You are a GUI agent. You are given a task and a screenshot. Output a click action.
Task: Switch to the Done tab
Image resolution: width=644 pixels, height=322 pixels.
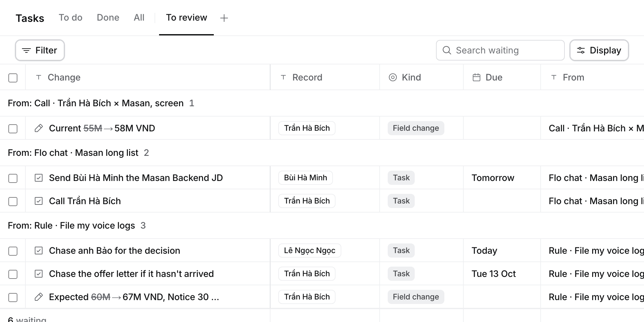tap(108, 17)
